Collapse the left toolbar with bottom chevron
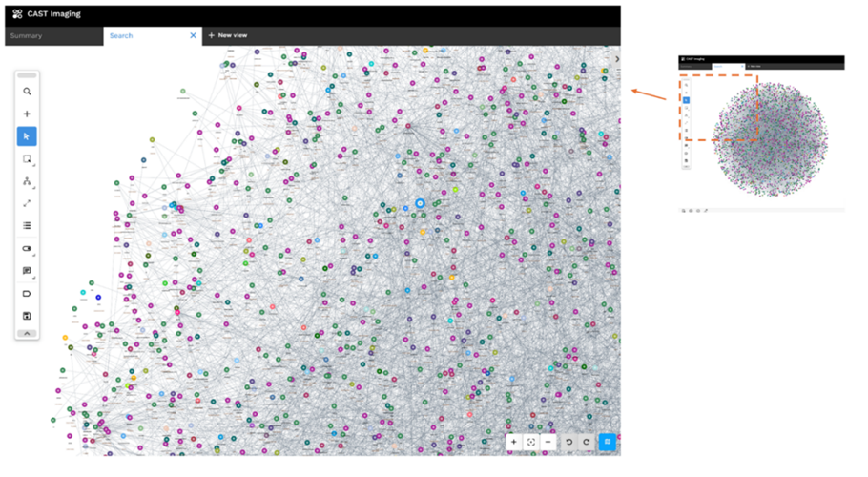Screen dimensions: 868x477 (27, 333)
